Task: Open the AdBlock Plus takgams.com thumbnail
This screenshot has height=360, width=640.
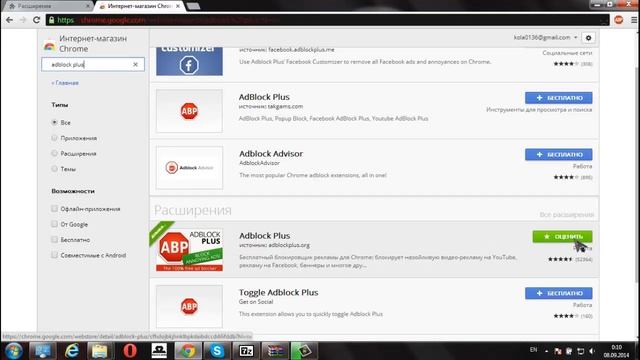Action: (189, 111)
